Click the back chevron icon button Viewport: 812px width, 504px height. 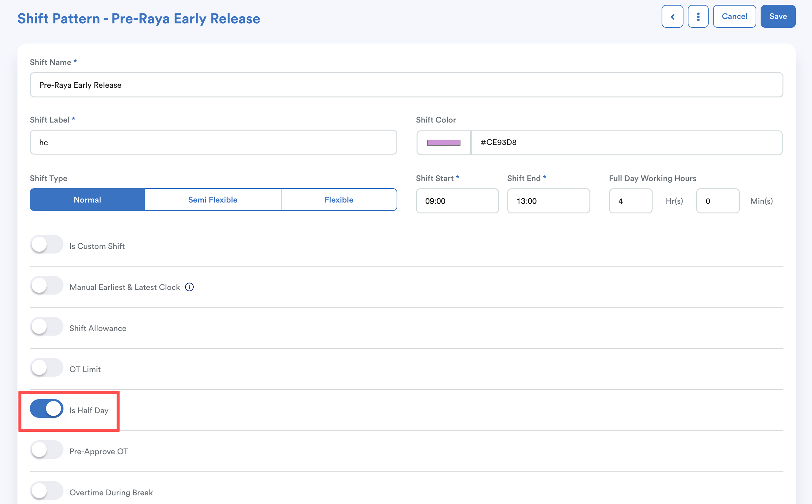[x=672, y=16]
